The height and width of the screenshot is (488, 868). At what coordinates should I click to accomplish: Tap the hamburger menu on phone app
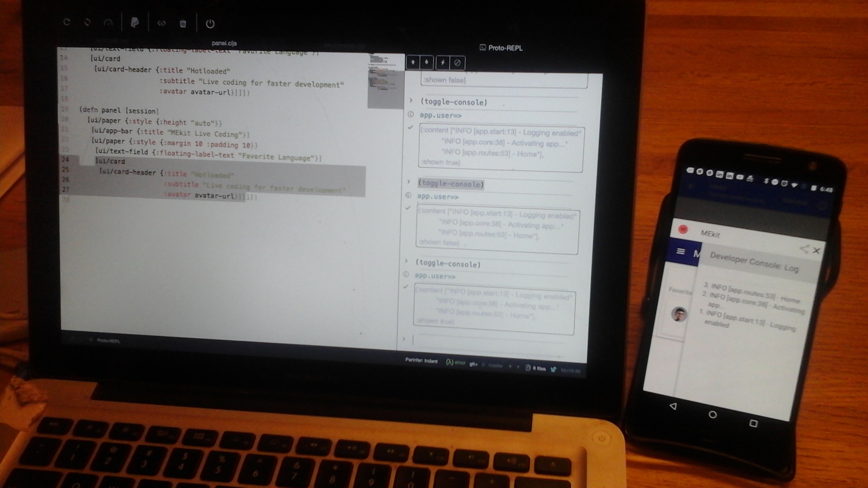click(681, 251)
